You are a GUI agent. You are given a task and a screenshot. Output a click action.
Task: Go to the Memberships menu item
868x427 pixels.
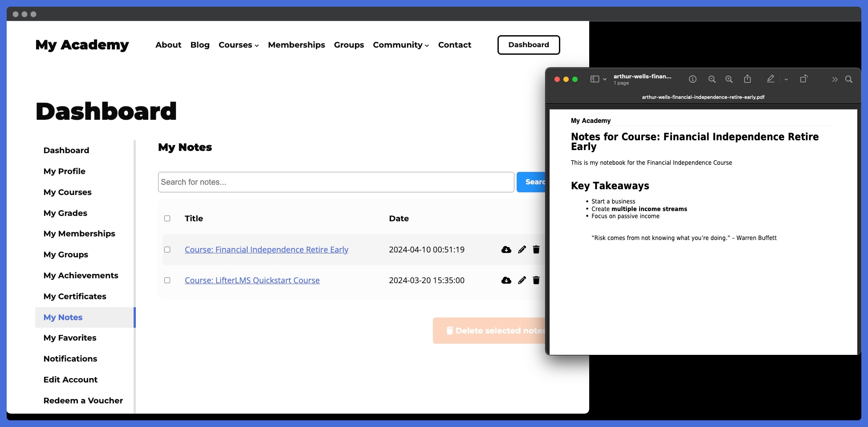point(296,45)
